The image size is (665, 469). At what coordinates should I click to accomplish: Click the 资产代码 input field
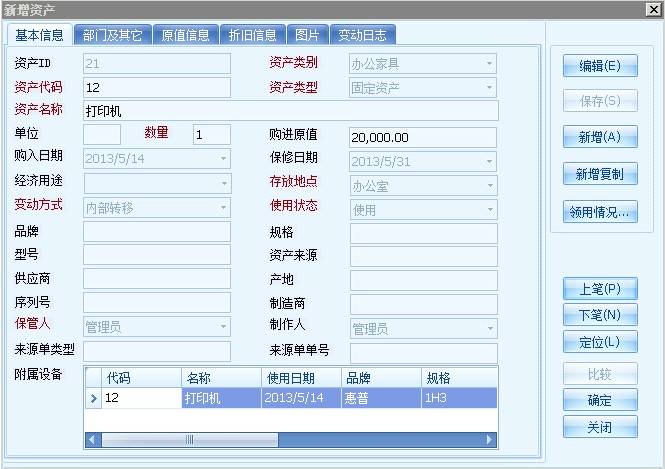(157, 87)
